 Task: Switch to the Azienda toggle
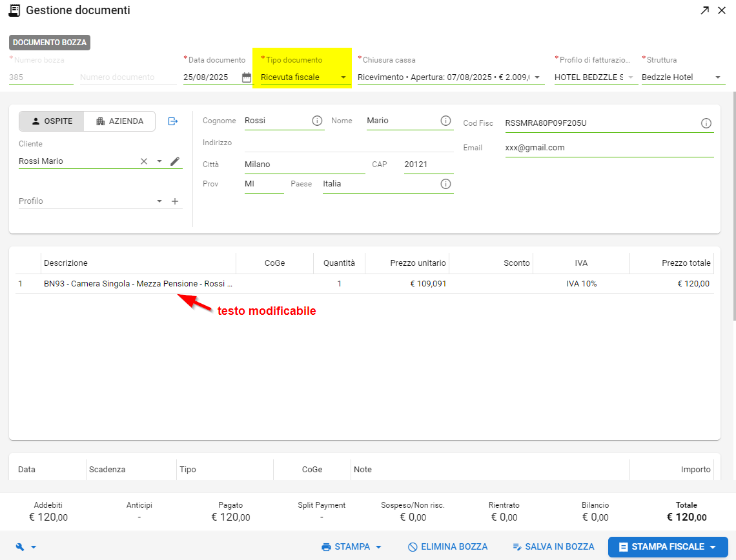click(x=119, y=121)
